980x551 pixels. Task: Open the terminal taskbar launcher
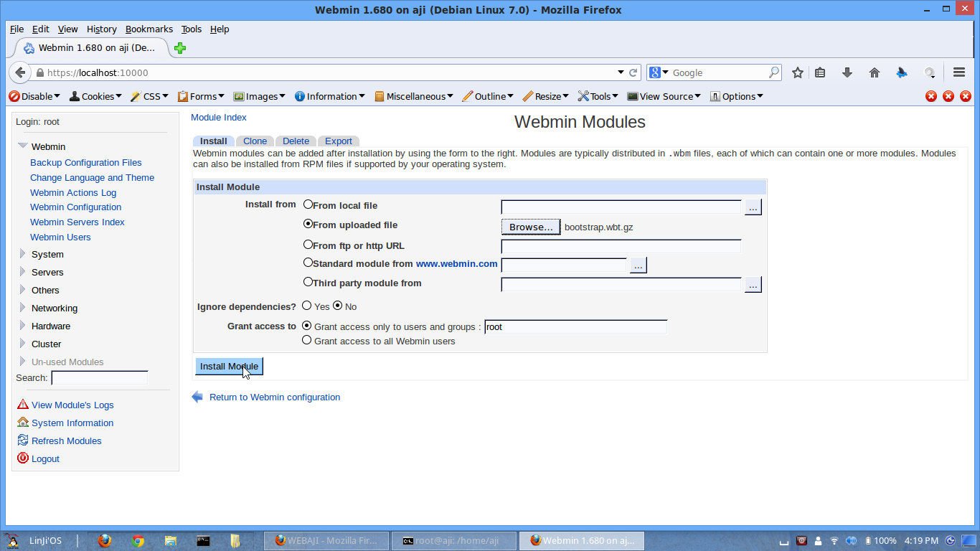point(203,540)
